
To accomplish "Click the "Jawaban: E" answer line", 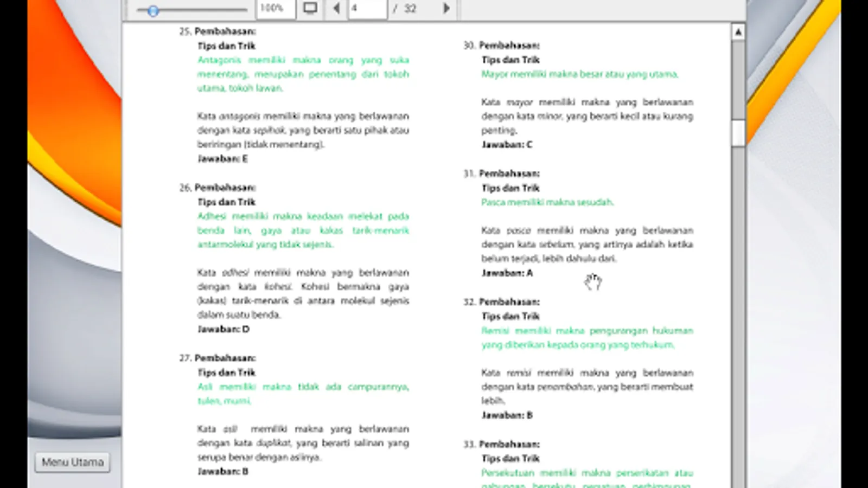I will pyautogui.click(x=223, y=159).
